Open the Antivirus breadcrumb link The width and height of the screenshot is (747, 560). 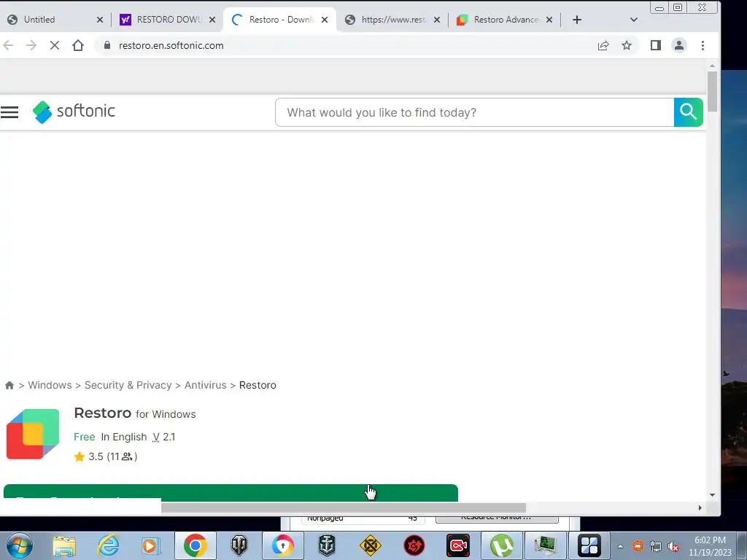click(x=205, y=385)
